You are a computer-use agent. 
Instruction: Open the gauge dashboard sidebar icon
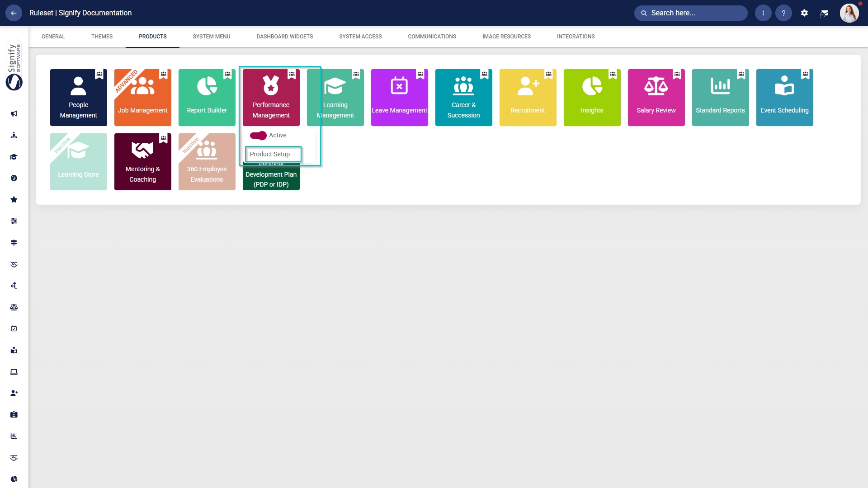pyautogui.click(x=14, y=178)
